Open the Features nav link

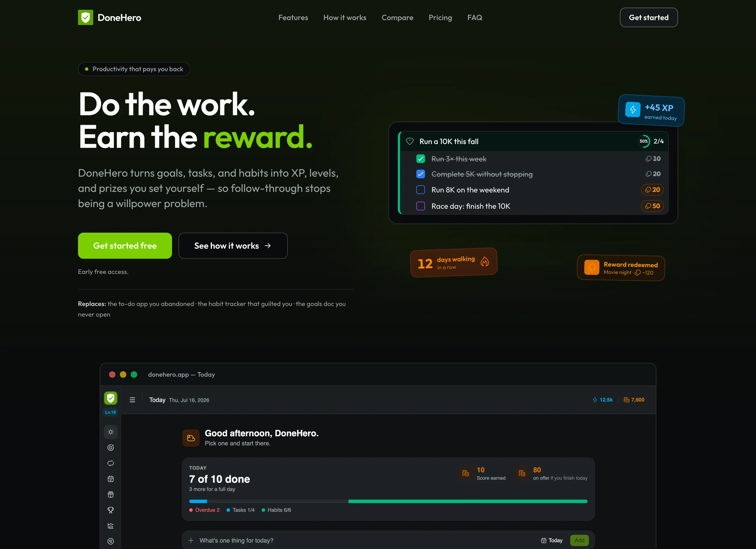tap(293, 17)
